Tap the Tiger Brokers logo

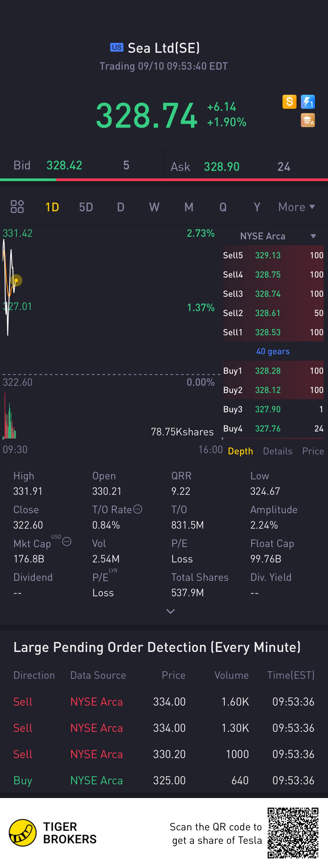[x=22, y=833]
